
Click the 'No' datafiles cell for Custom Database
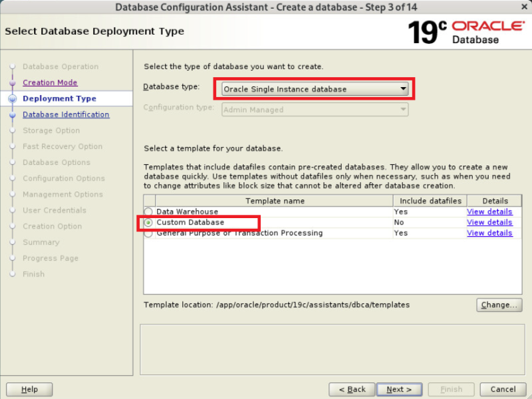pos(430,222)
